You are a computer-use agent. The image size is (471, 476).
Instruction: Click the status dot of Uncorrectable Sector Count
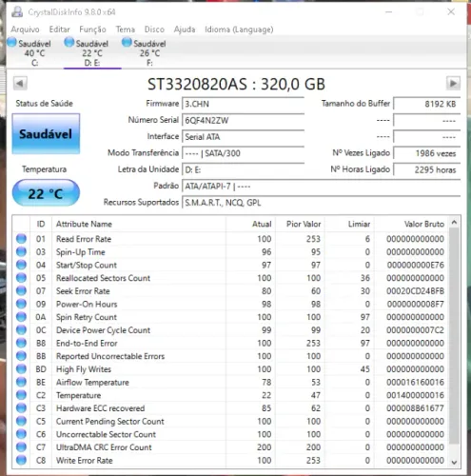tap(21, 434)
